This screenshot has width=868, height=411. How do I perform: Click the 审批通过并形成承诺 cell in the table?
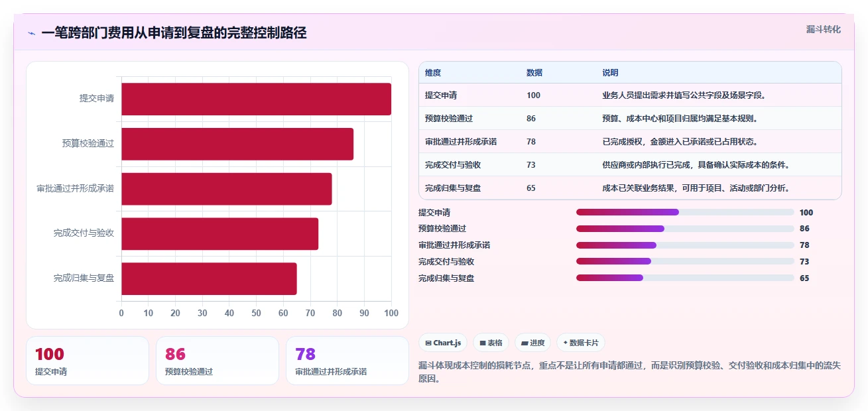[x=461, y=142]
